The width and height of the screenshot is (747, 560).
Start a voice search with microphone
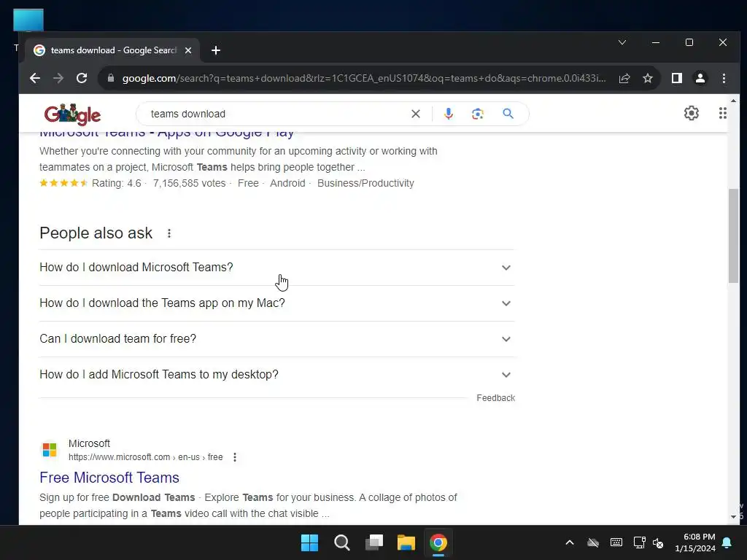[x=449, y=114]
